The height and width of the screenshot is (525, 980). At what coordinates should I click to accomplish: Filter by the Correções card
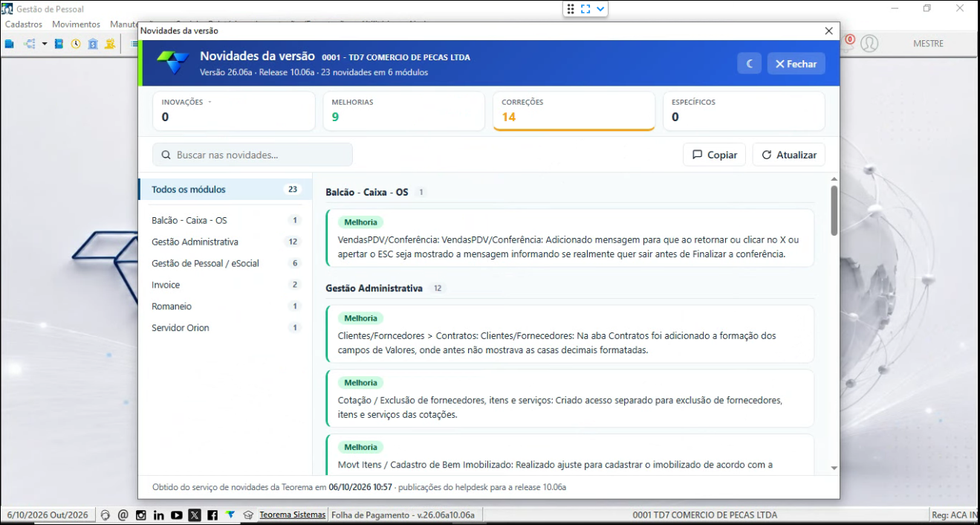tap(574, 111)
